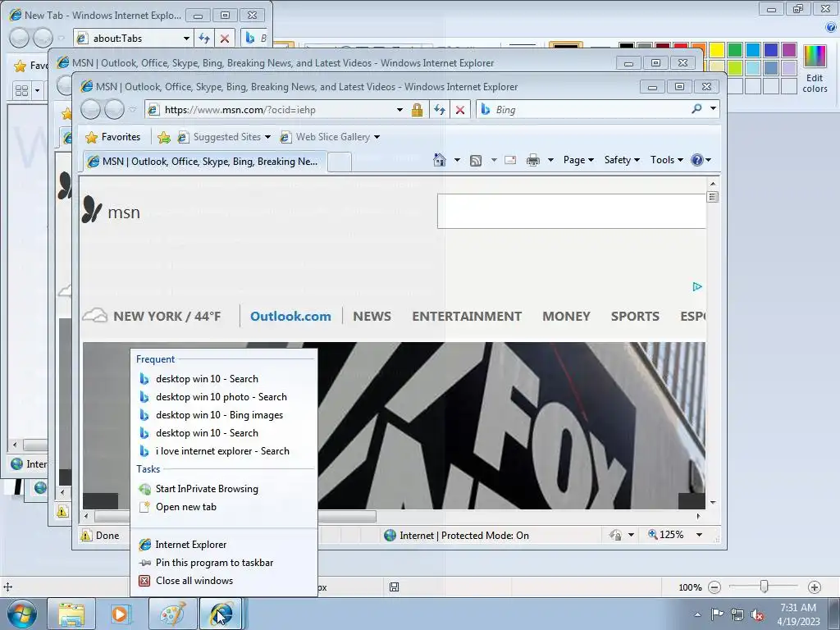Screen dimensions: 840x630
Task: Click zoom in plus button in Paint
Action: click(815, 587)
